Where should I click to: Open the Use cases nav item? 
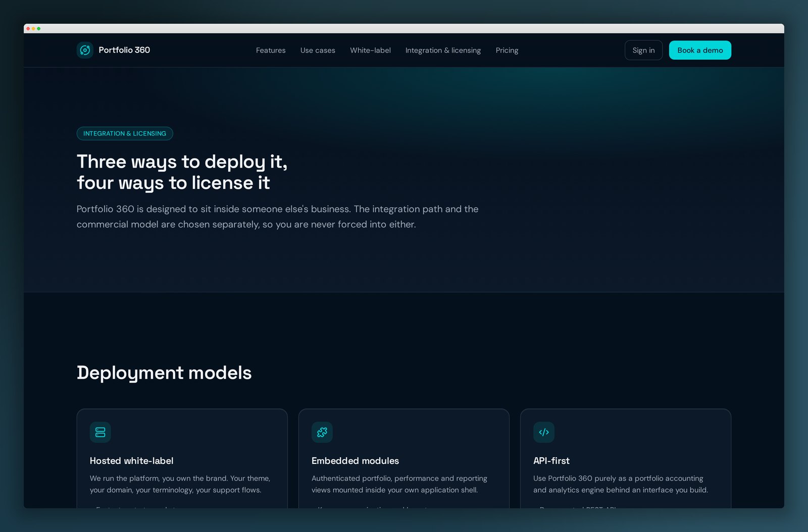(318, 50)
